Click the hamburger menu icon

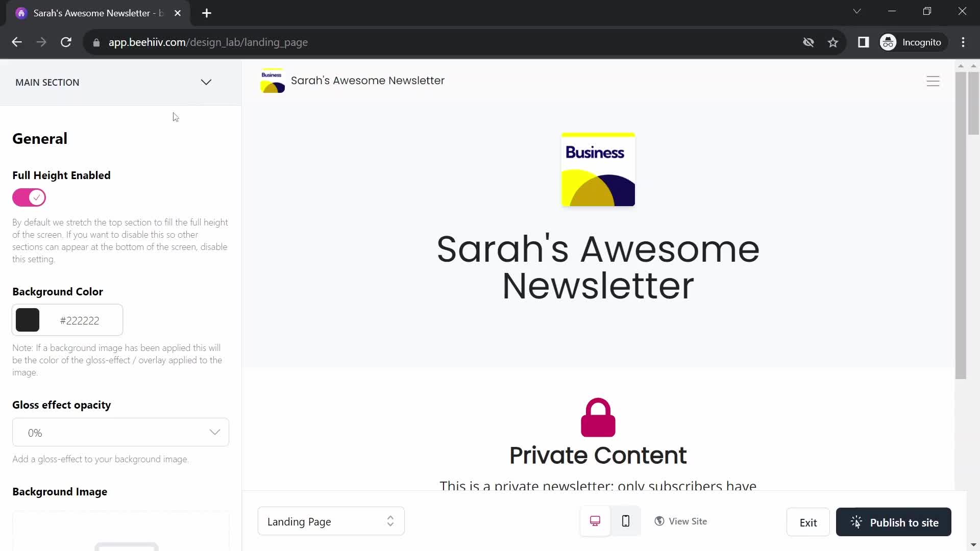(933, 81)
